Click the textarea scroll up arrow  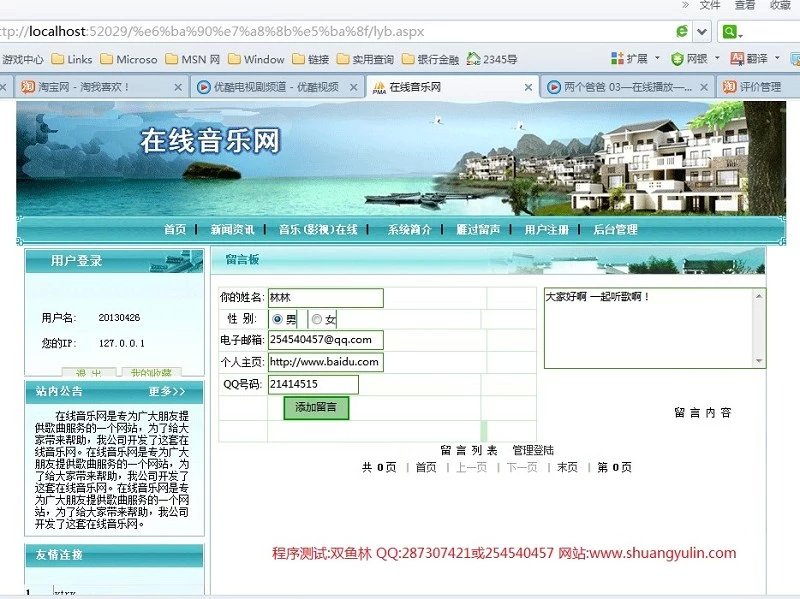point(759,296)
